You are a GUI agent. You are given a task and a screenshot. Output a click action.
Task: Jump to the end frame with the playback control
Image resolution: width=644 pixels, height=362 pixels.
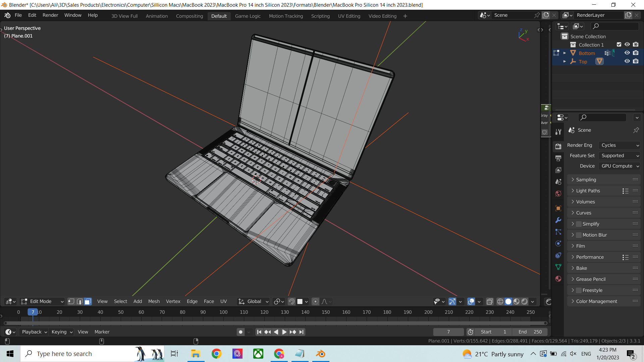(302, 332)
